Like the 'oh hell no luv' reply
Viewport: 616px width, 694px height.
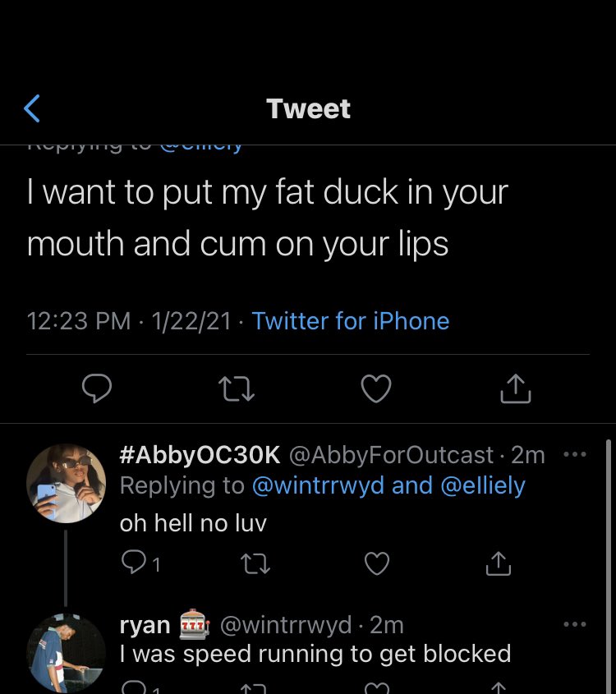(376, 563)
